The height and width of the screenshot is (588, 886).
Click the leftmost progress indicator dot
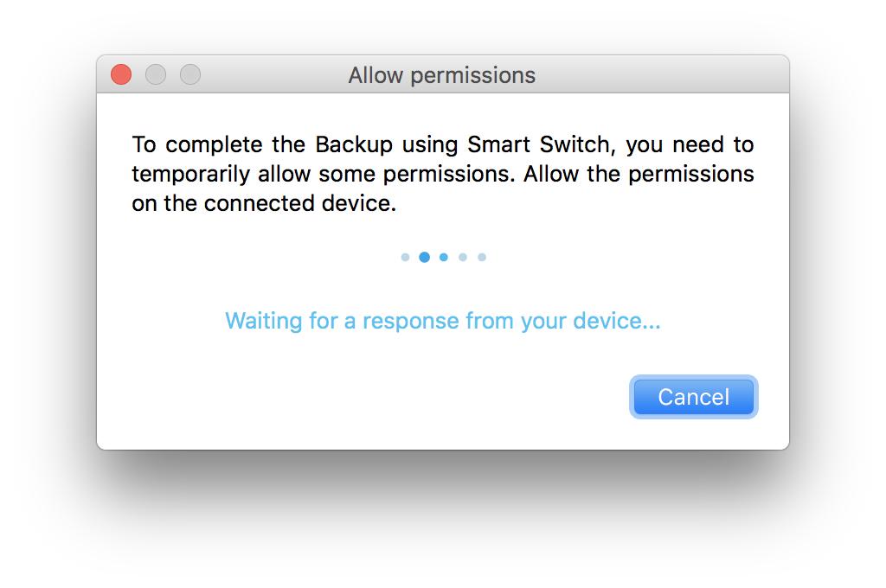pos(405,257)
